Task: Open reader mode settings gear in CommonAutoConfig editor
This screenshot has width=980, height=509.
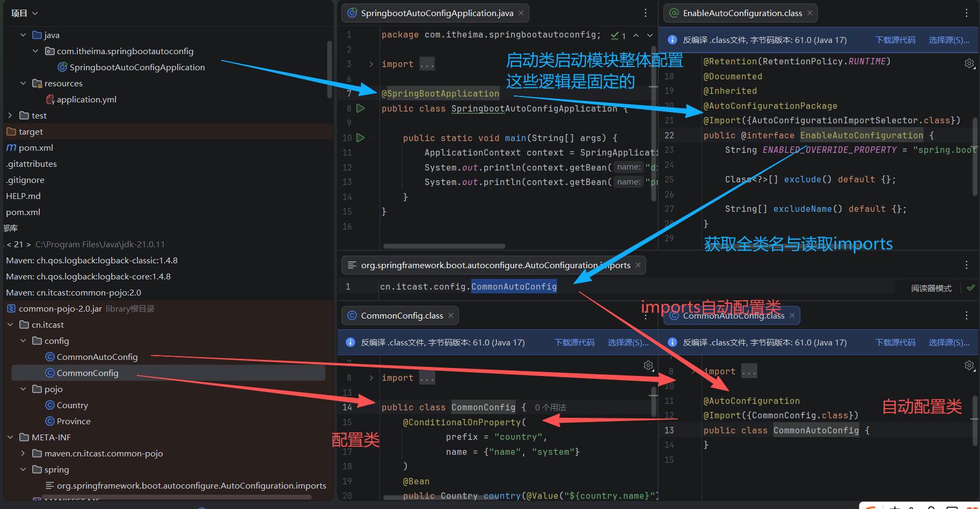Action: point(969,366)
